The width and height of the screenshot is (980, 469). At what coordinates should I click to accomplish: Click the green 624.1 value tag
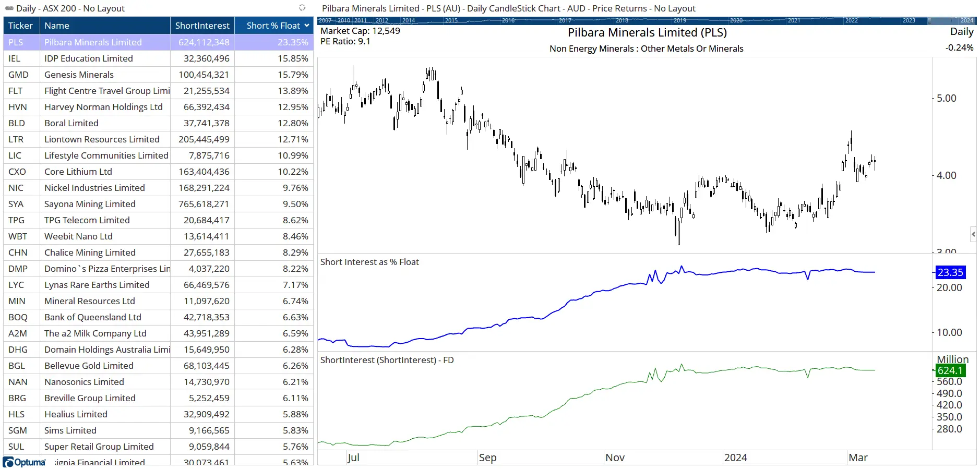click(950, 370)
